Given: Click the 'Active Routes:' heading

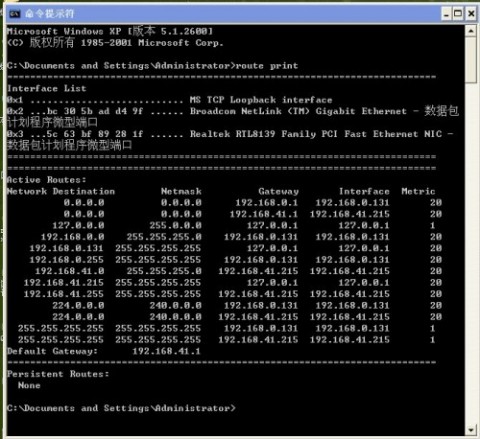Looking at the screenshot, I should point(46,180).
